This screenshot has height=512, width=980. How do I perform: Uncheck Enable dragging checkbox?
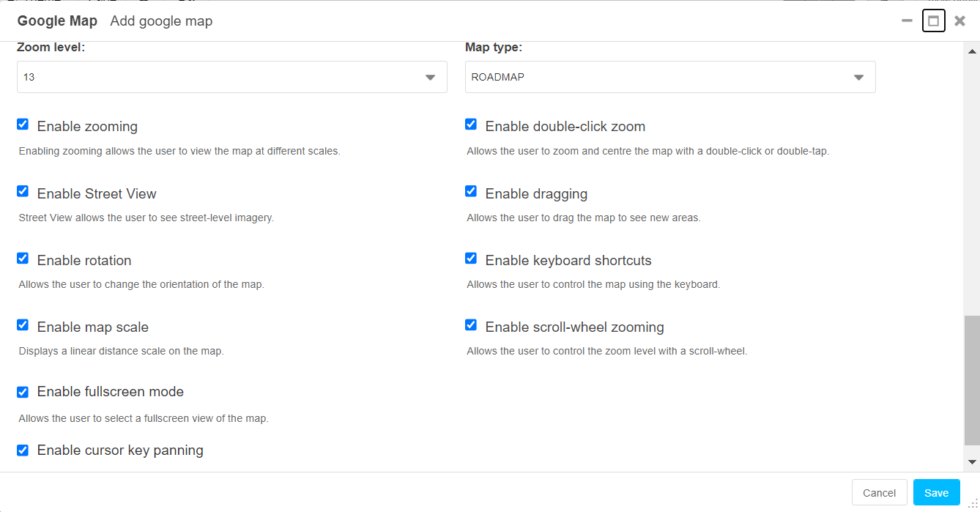coord(471,191)
